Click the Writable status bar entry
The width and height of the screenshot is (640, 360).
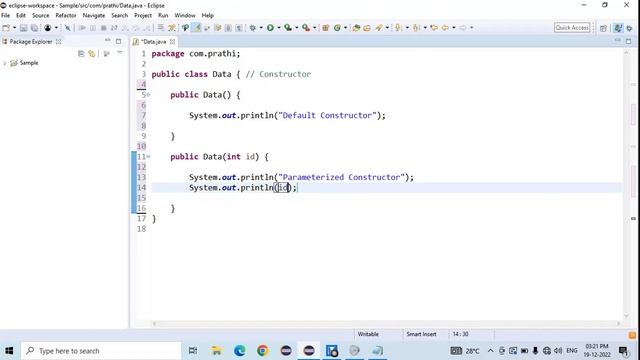tap(368, 334)
